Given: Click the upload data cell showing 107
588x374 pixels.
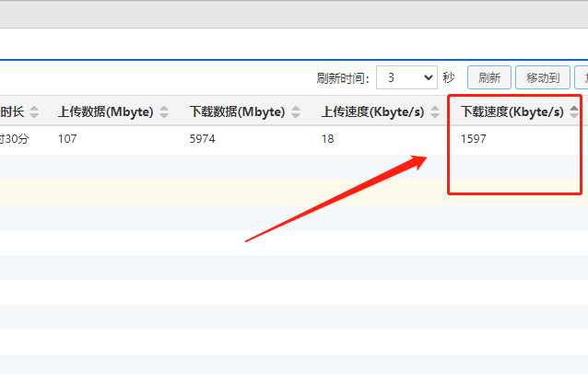Looking at the screenshot, I should (67, 139).
